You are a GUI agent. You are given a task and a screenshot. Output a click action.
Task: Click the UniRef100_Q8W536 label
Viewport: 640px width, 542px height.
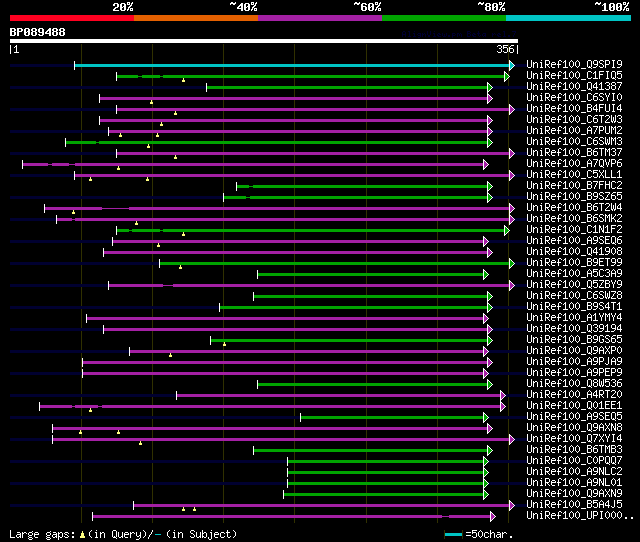click(574, 384)
